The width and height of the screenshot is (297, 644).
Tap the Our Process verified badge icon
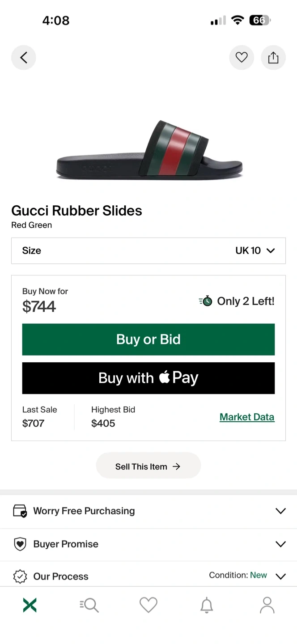[20, 576]
